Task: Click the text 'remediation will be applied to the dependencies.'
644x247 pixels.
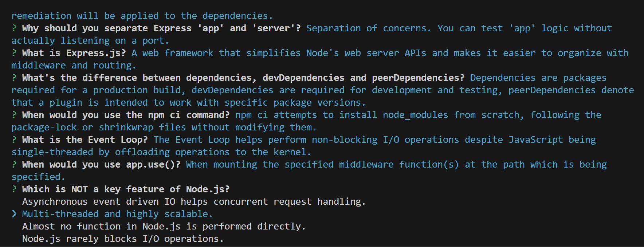Action: click(142, 16)
